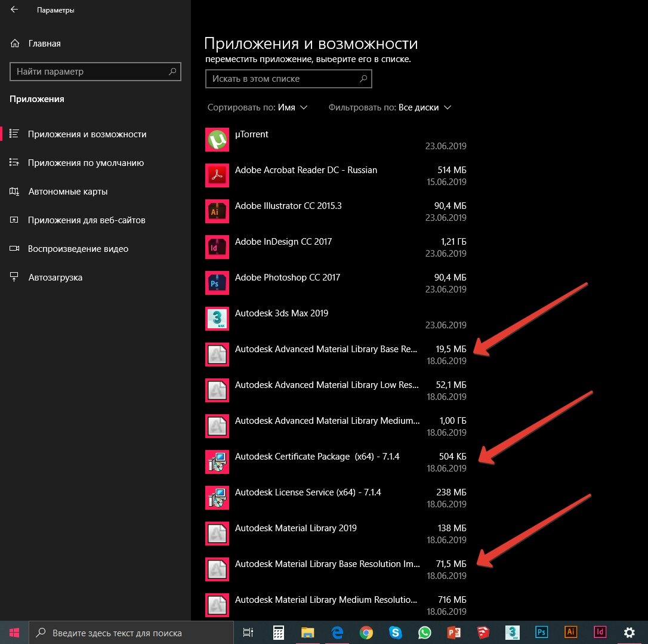648x644 pixels.
Task: Click the 514 МБ size value
Action: point(452,170)
